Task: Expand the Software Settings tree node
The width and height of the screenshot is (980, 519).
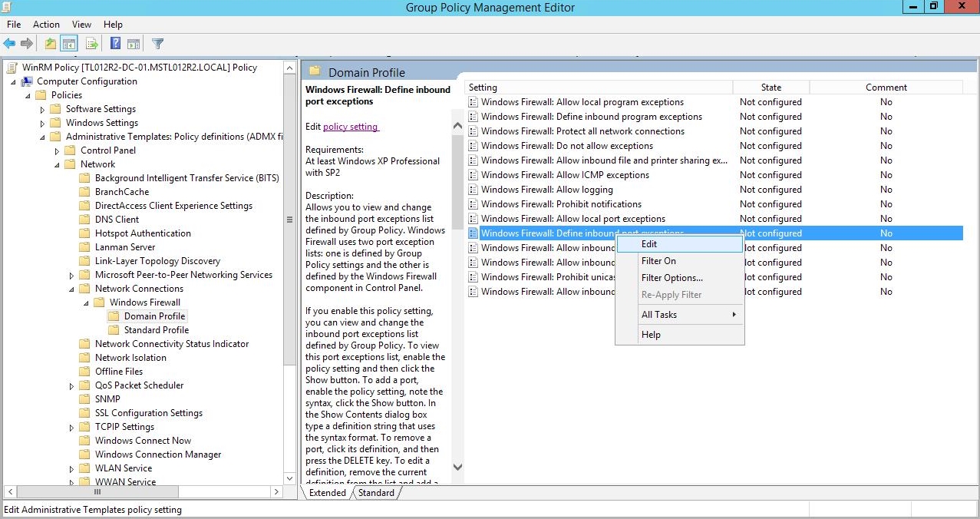Action: [43, 110]
